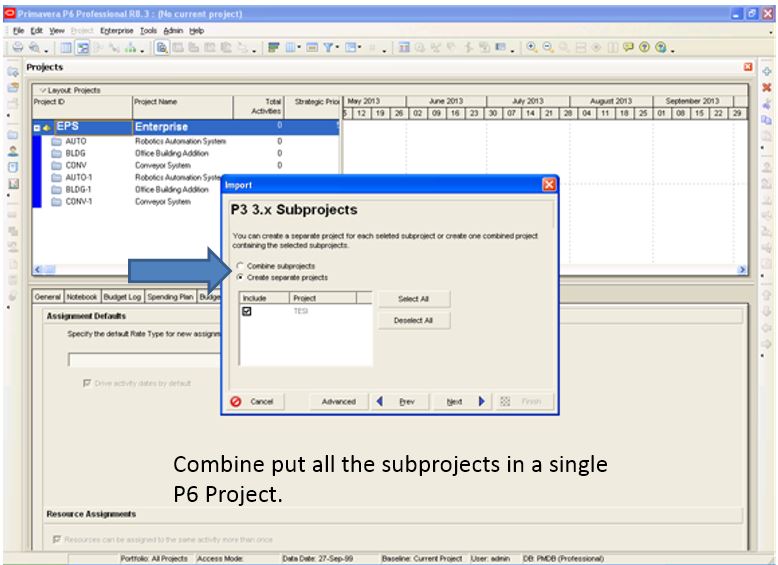Collapse the Layout: Projects header
778x565 pixels.
click(x=41, y=91)
